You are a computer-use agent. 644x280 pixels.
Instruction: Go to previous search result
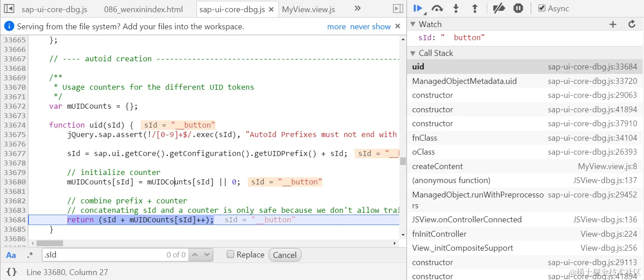tap(195, 255)
